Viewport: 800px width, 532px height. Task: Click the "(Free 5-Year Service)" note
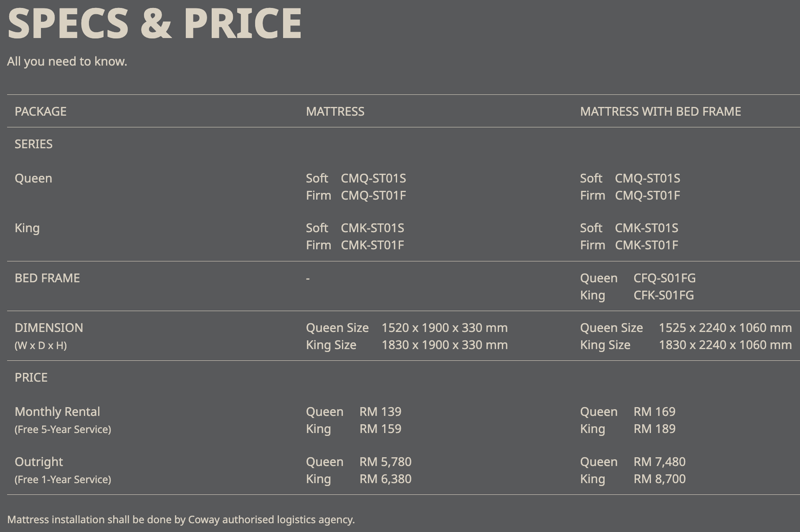[x=62, y=429]
